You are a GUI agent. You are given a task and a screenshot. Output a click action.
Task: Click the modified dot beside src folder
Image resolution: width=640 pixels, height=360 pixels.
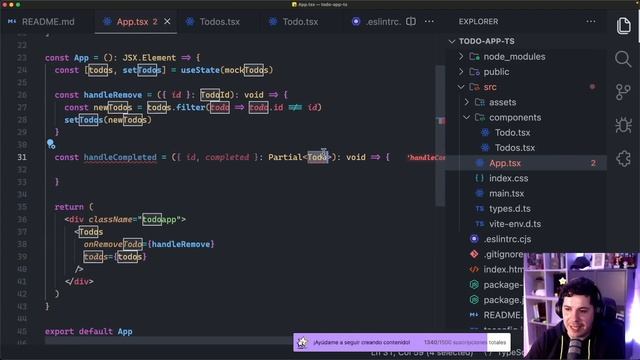pos(592,87)
